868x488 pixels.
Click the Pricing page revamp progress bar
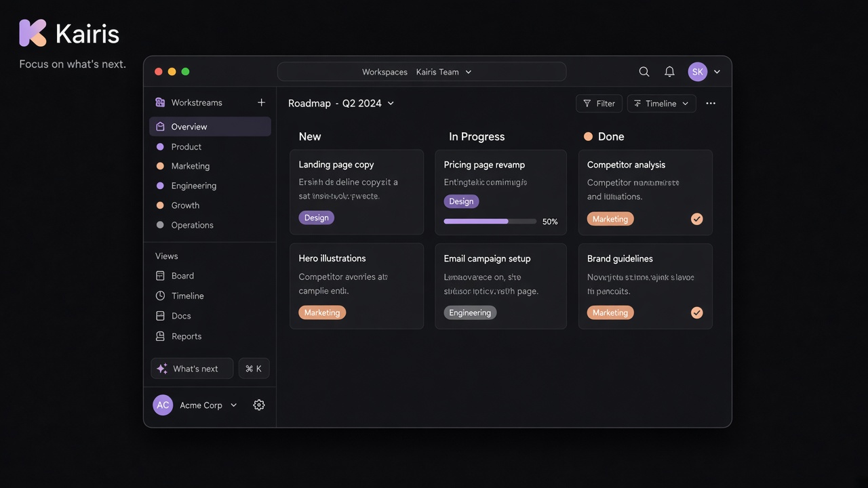click(490, 222)
